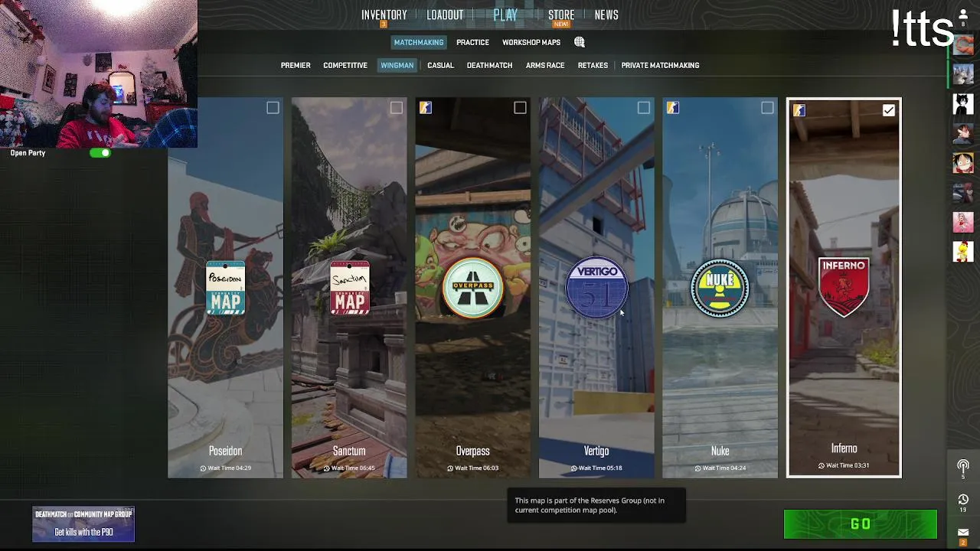Viewport: 980px width, 551px height.
Task: Select the black-and-white cat-eared anime friend avatar
Action: click(x=963, y=103)
